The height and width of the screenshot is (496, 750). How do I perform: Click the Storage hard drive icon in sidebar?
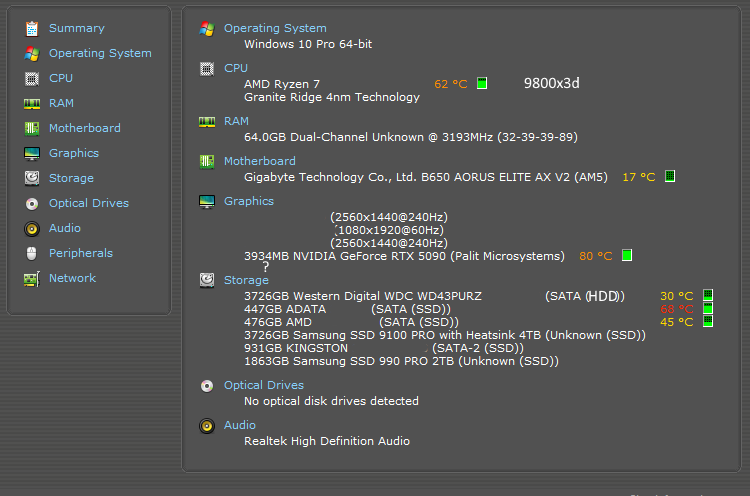pyautogui.click(x=32, y=178)
